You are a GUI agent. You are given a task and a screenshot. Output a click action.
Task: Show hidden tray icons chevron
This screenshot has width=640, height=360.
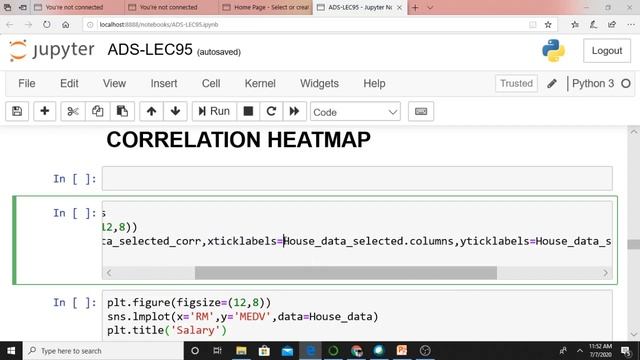(x=580, y=351)
